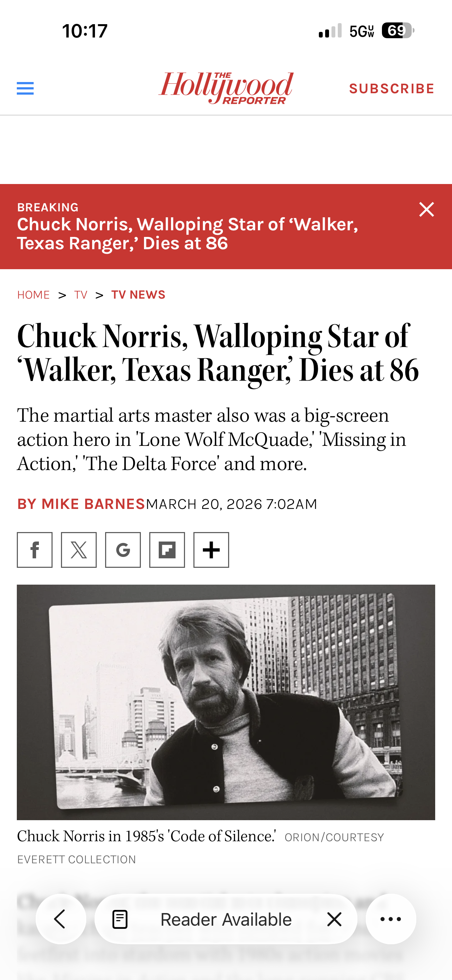452x980 pixels.
Task: Open the TV NEWS breadcrumb
Action: click(138, 295)
